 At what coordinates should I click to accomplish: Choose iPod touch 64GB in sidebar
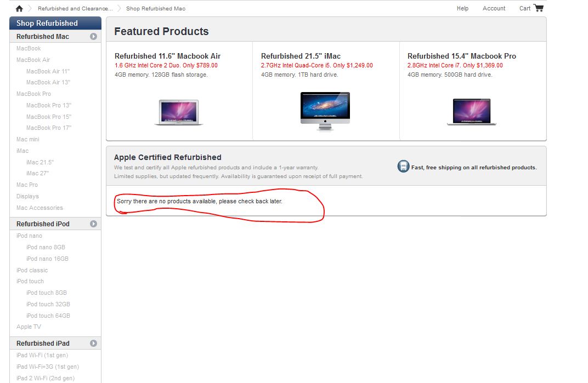click(x=48, y=316)
